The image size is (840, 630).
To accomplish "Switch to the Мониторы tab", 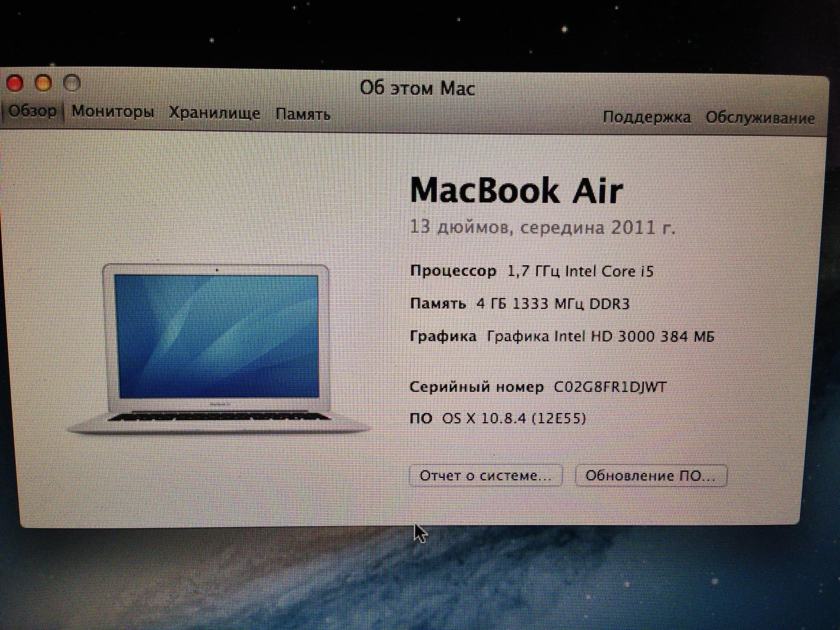I will tap(113, 112).
